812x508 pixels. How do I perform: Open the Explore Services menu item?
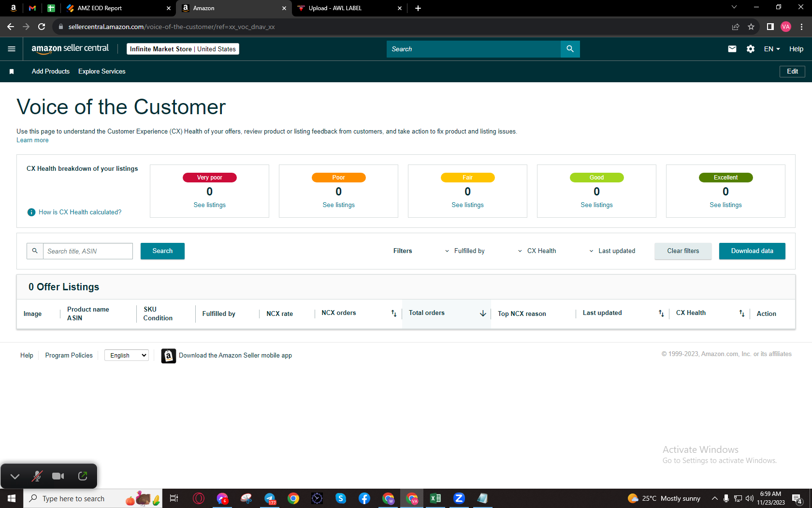[x=102, y=72]
